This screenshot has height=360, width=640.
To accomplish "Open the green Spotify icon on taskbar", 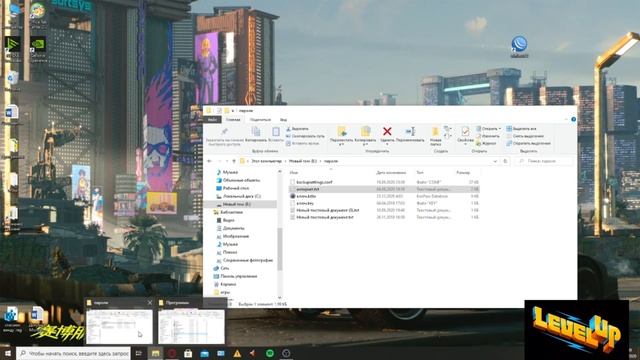I will 270,353.
